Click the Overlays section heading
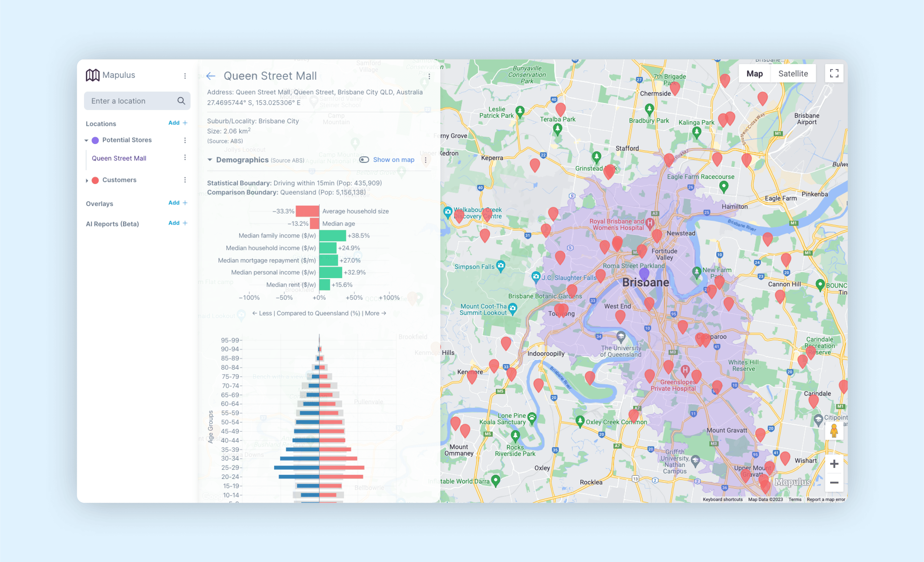Viewport: 924px width, 562px height. (99, 204)
